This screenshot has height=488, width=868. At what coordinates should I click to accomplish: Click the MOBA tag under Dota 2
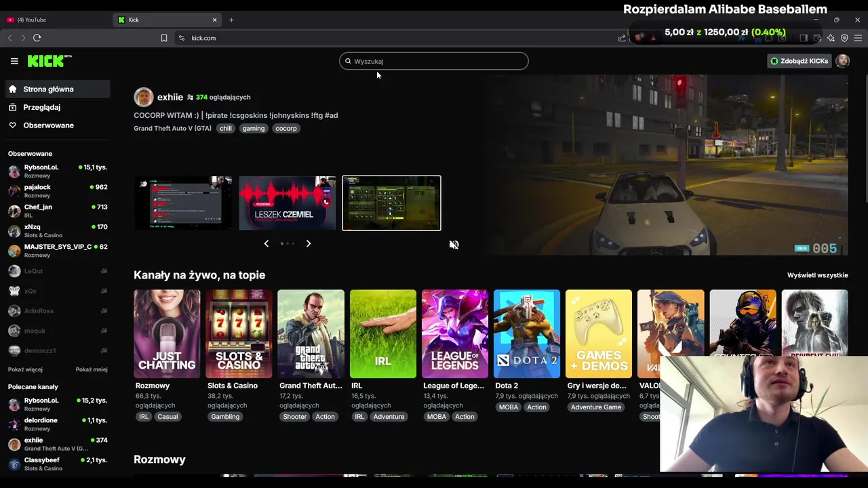point(509,407)
